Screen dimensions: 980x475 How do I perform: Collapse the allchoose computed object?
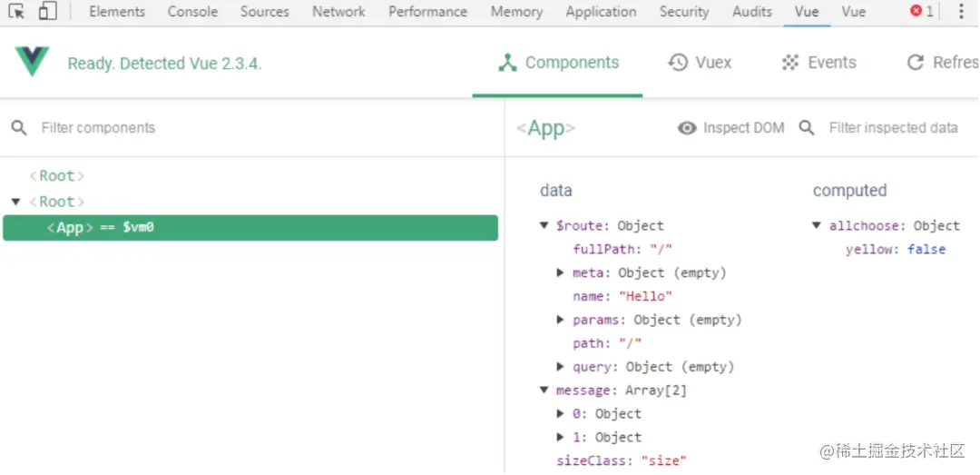[818, 226]
